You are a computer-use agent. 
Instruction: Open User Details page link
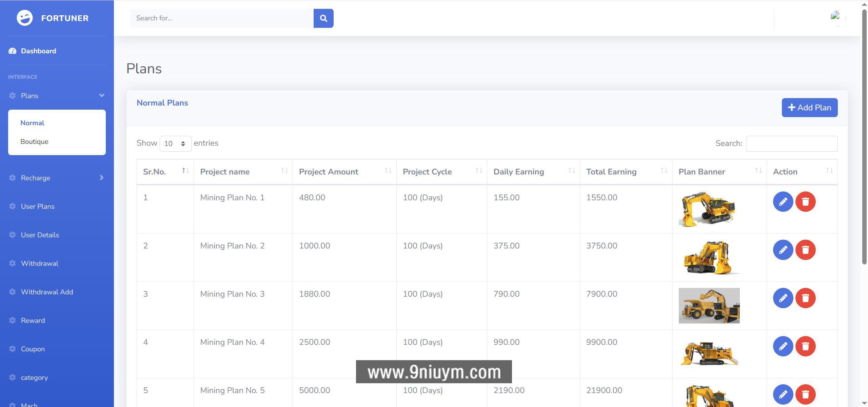[x=40, y=235]
